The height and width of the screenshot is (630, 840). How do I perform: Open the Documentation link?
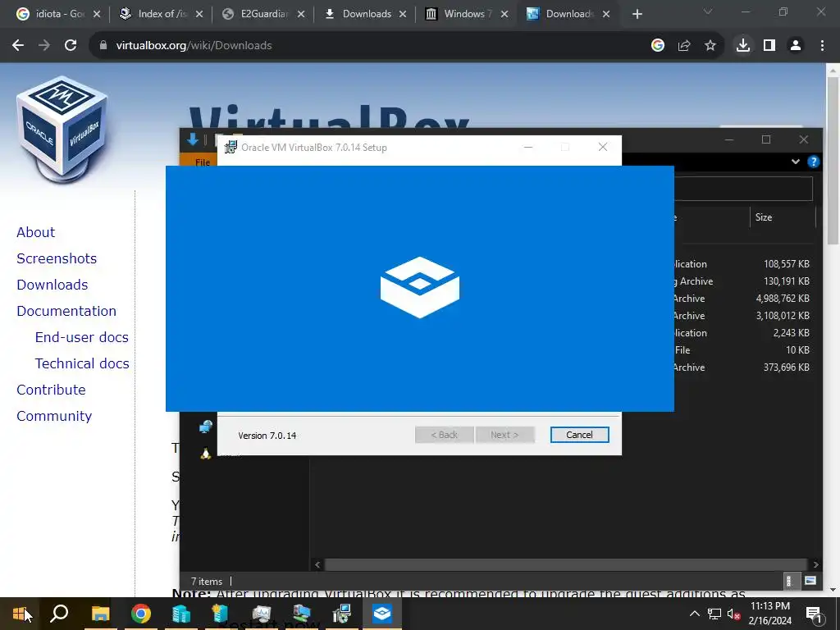[x=66, y=311]
